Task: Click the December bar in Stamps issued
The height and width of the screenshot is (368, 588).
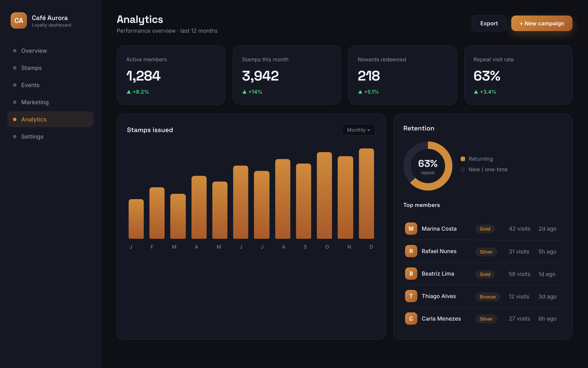Action: tap(366, 193)
